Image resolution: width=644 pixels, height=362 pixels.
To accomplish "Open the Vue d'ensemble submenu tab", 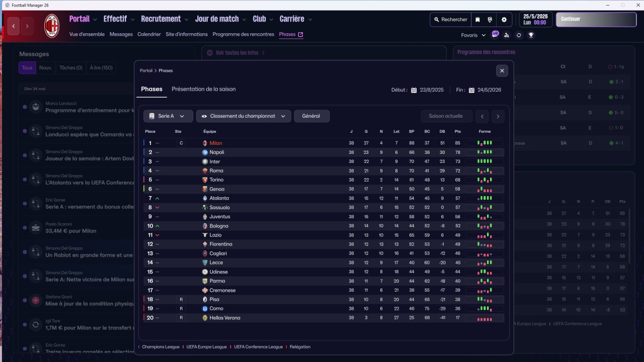I will (x=87, y=34).
